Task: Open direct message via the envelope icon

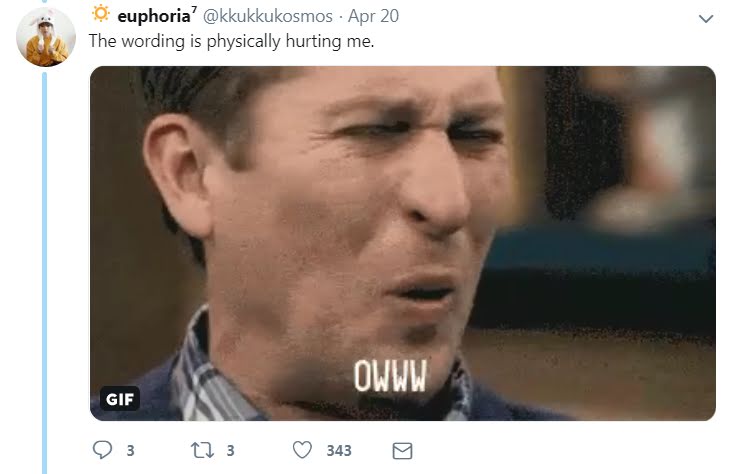Action: click(x=402, y=451)
